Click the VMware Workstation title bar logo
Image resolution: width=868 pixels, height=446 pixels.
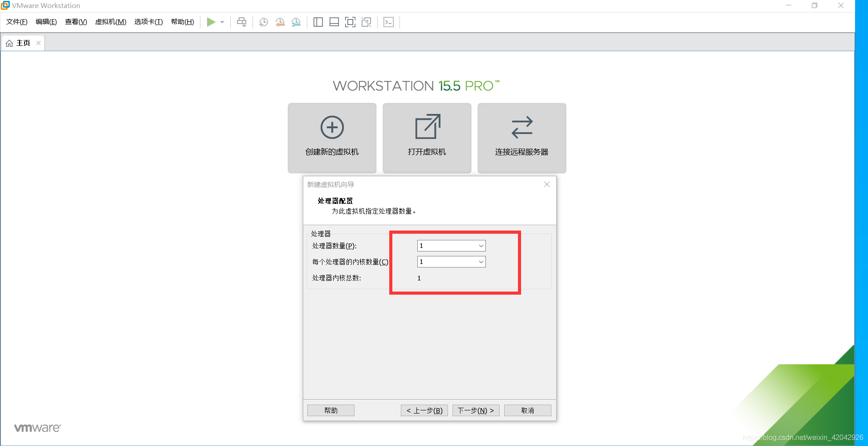(x=5, y=5)
